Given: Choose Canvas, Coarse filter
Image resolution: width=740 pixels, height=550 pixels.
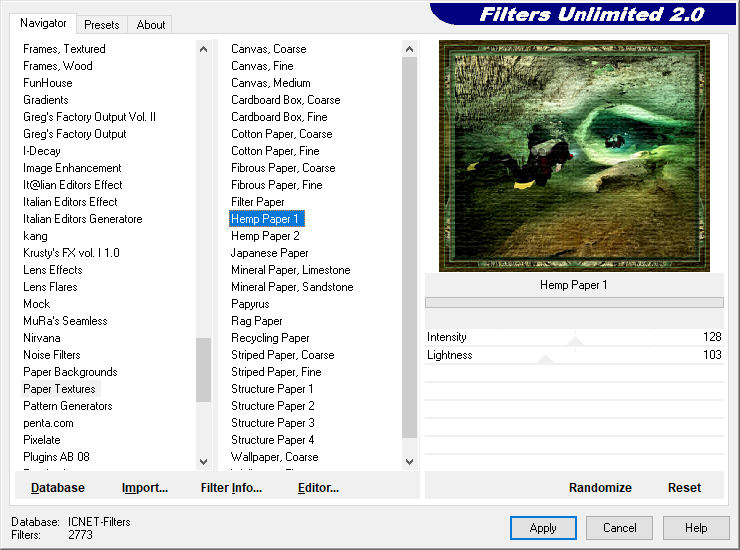Looking at the screenshot, I should 269,49.
